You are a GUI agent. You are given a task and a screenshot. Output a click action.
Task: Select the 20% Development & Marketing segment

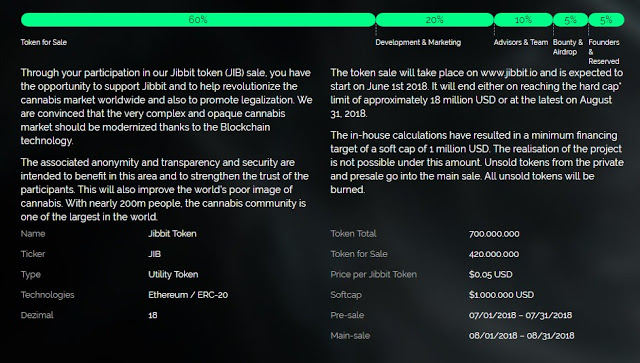434,20
